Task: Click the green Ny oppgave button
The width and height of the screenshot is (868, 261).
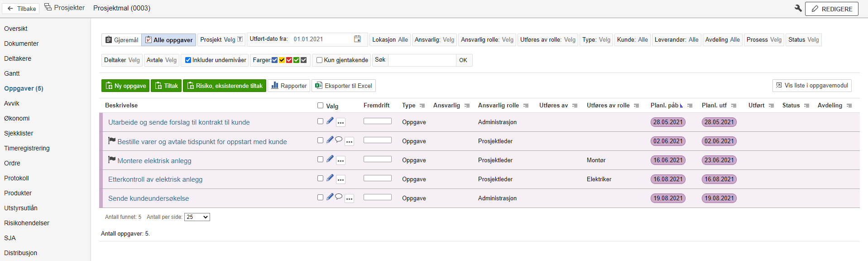Action: [x=125, y=86]
